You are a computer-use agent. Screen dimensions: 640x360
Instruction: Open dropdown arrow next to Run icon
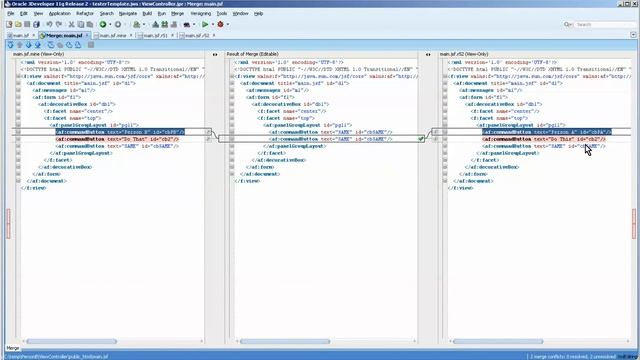click(x=213, y=24)
